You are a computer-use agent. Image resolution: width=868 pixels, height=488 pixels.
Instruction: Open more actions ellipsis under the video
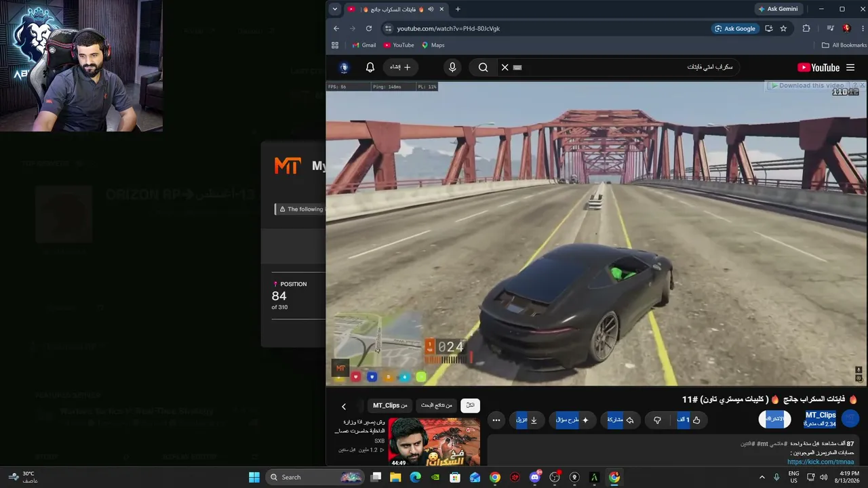[496, 420]
